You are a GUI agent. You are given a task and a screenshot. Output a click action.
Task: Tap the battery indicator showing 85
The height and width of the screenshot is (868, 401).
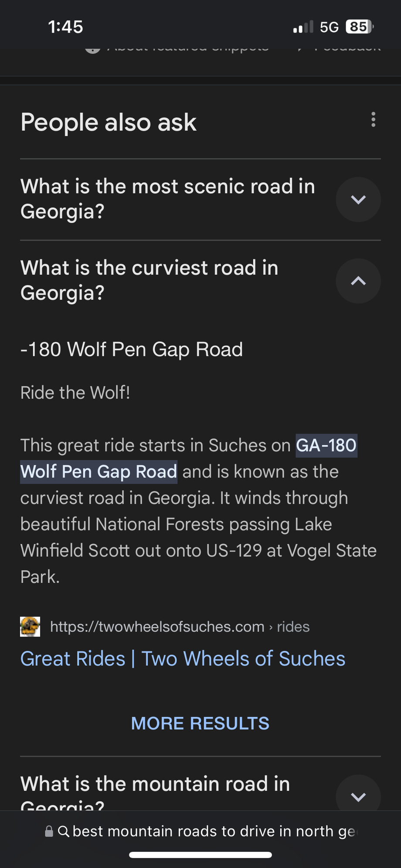(x=359, y=27)
